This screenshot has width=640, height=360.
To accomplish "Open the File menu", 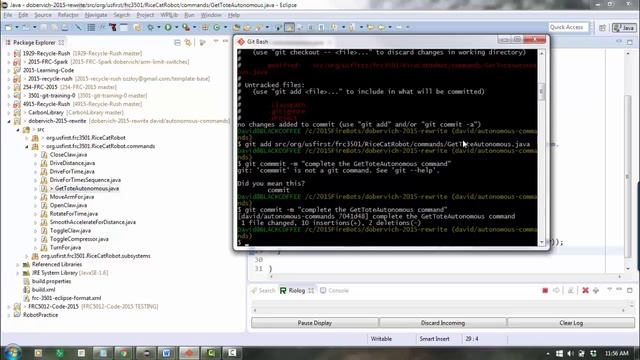I will coord(8,15).
